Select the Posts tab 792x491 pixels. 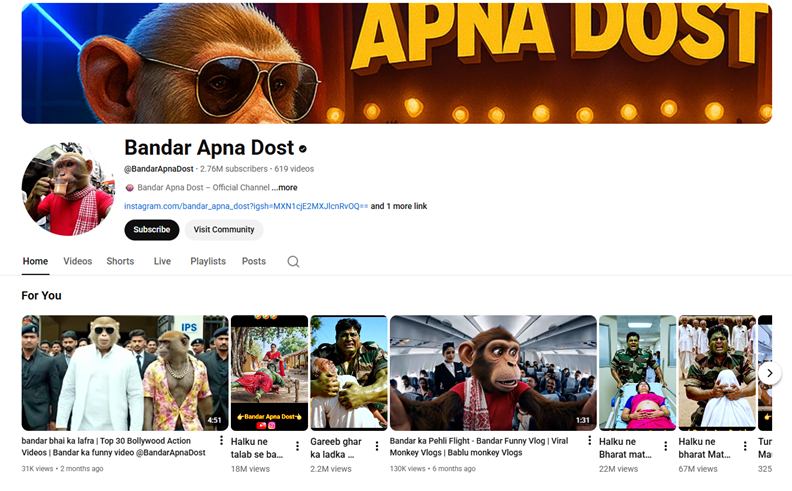(x=254, y=261)
